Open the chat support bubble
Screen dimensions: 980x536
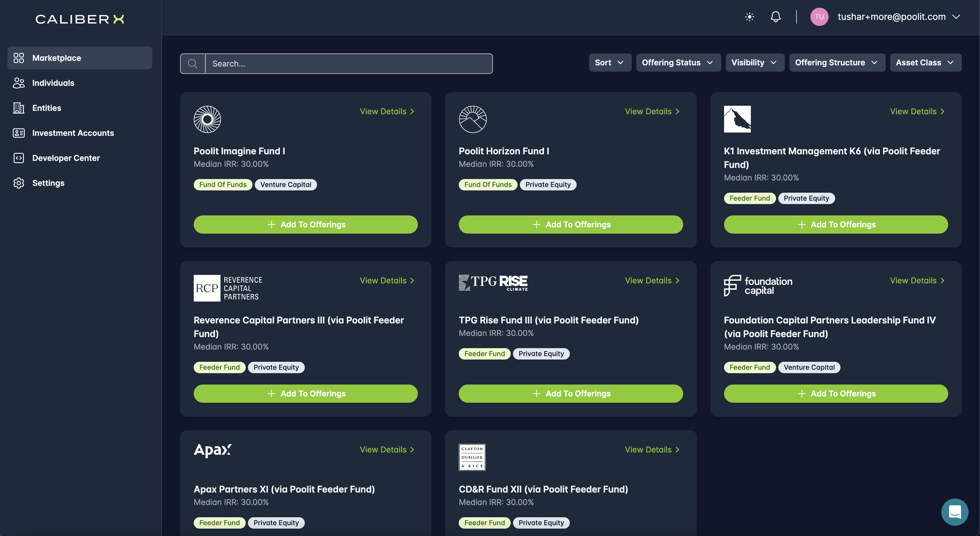[954, 512]
